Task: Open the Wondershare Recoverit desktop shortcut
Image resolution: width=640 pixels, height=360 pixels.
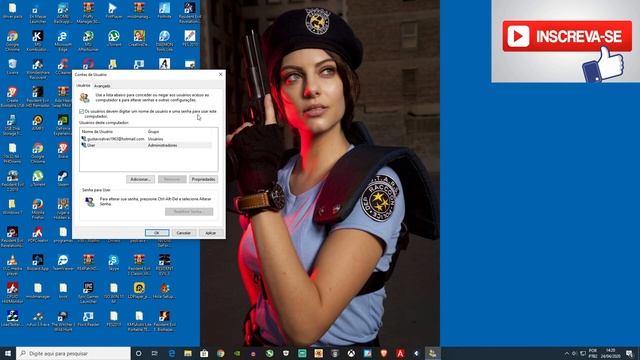Action: [38, 69]
